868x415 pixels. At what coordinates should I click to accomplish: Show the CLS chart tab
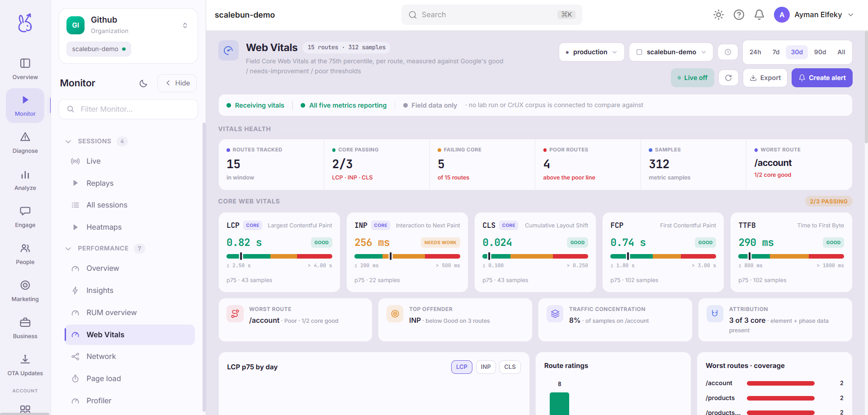(x=510, y=367)
